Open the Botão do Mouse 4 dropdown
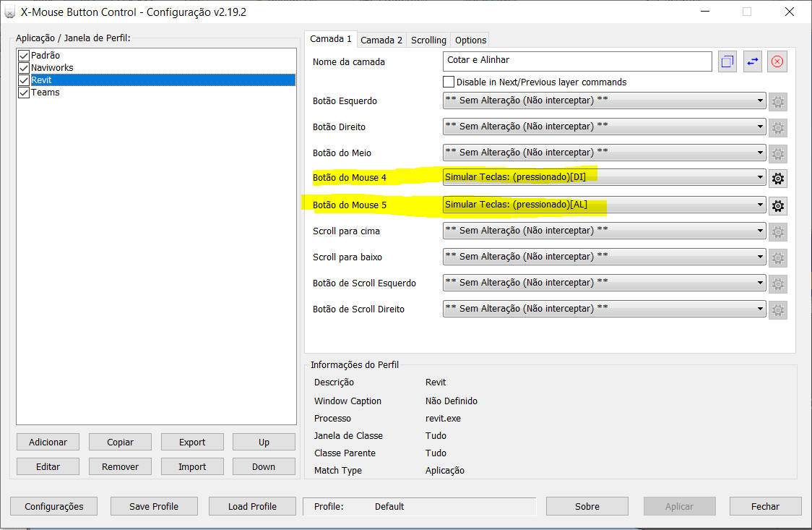This screenshot has width=812, height=530. click(x=759, y=177)
